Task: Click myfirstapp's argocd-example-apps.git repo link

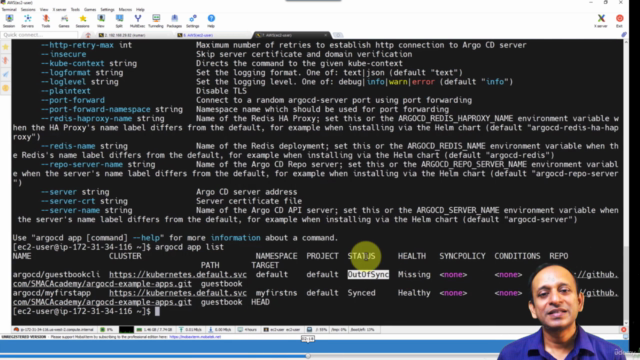Action: click(102, 302)
